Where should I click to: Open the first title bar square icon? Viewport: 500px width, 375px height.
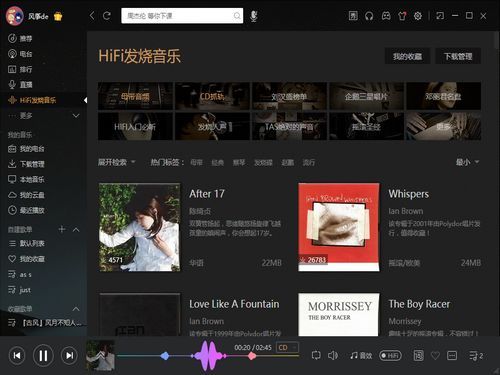(x=353, y=16)
